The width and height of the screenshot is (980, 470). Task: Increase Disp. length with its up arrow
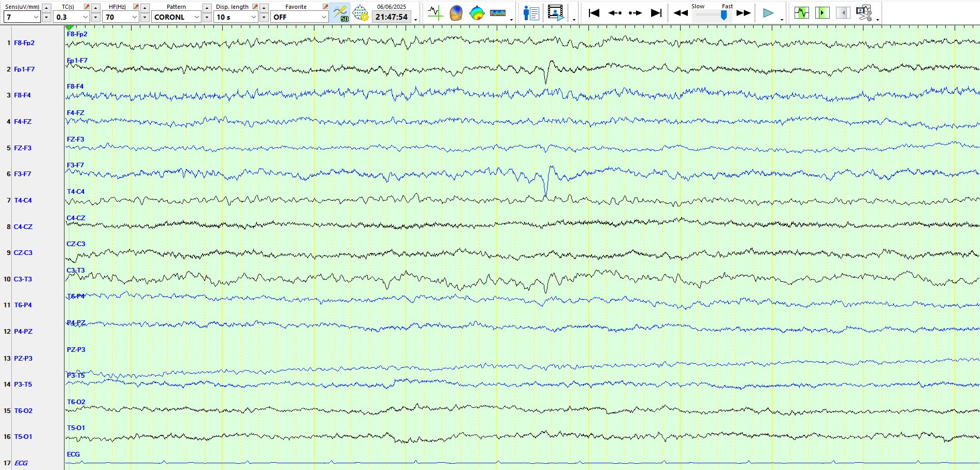(x=264, y=8)
